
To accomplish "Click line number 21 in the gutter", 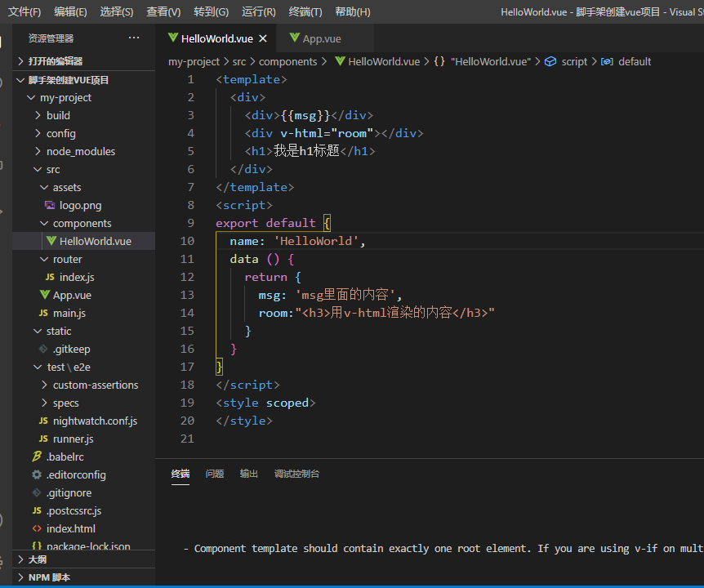I will tap(187, 439).
